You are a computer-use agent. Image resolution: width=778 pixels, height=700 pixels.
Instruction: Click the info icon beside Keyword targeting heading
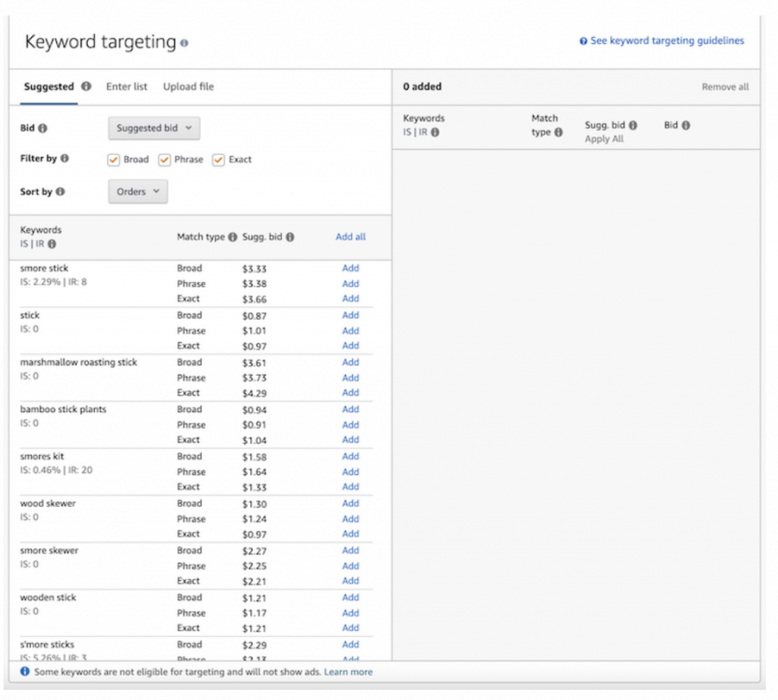click(x=184, y=43)
